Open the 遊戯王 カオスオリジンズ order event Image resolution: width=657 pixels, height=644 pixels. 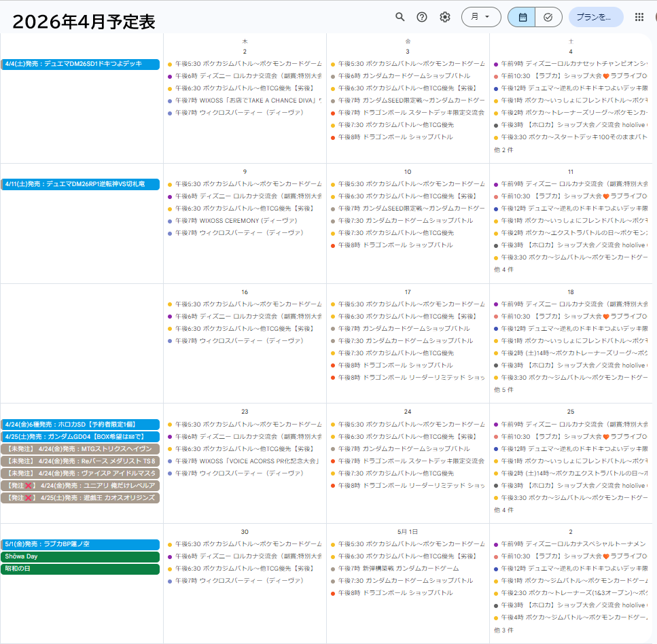click(x=80, y=498)
